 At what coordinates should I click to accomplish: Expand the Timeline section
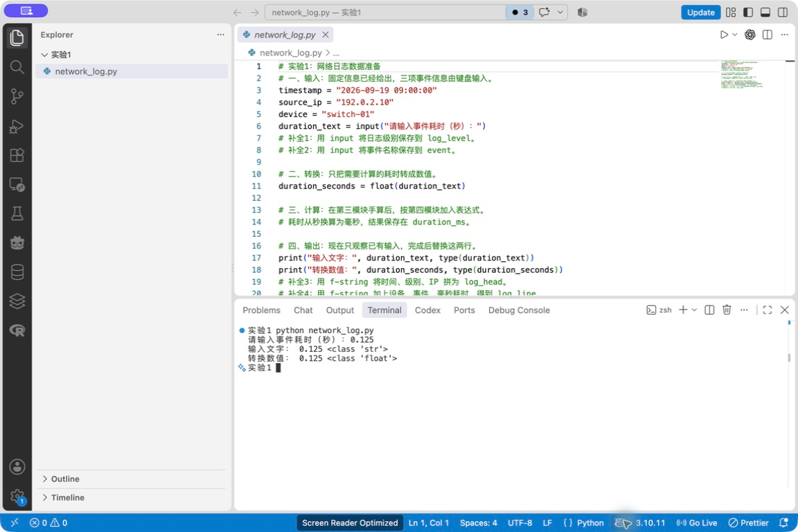[x=45, y=497]
